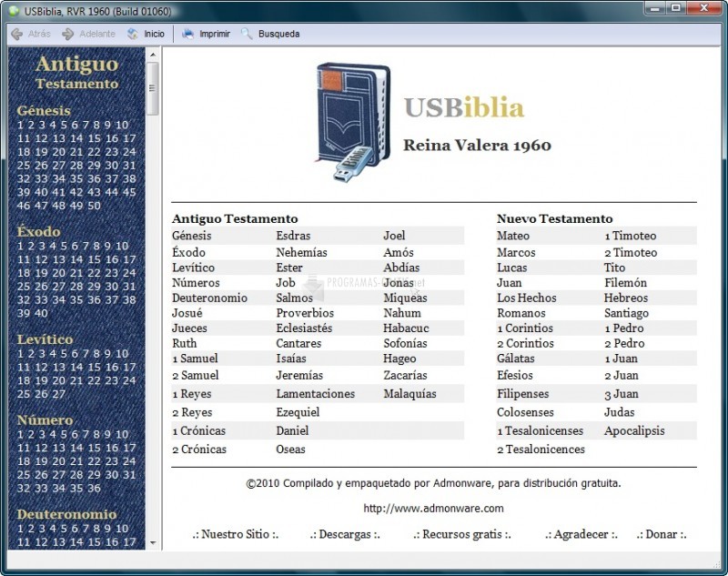Screen dimensions: 728x576
Task: Open the book of Romanos
Action: pos(521,313)
